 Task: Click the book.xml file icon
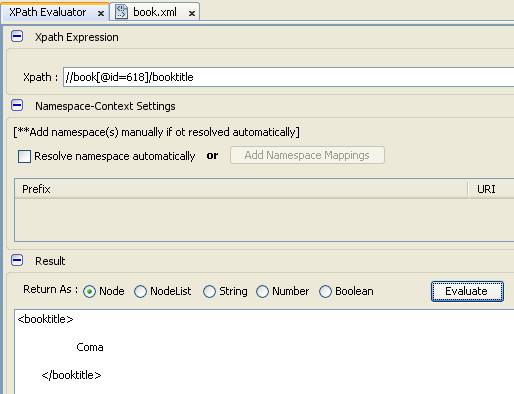121,12
